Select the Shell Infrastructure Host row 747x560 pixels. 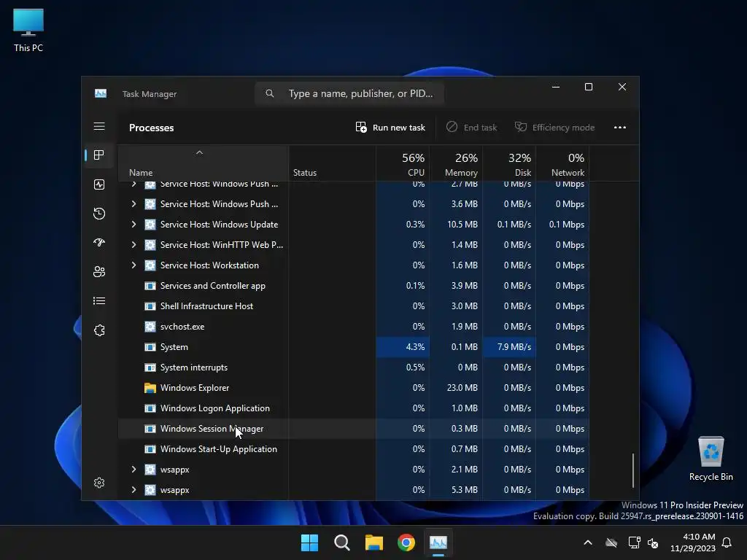(354, 306)
